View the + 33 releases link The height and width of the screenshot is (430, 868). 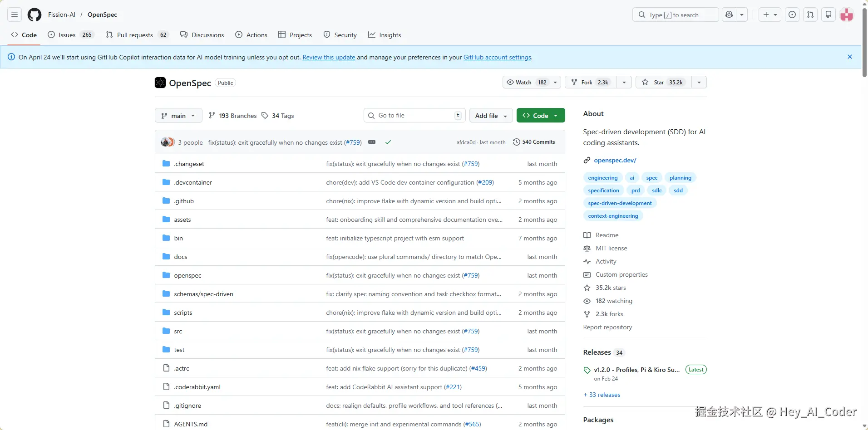[x=602, y=395]
